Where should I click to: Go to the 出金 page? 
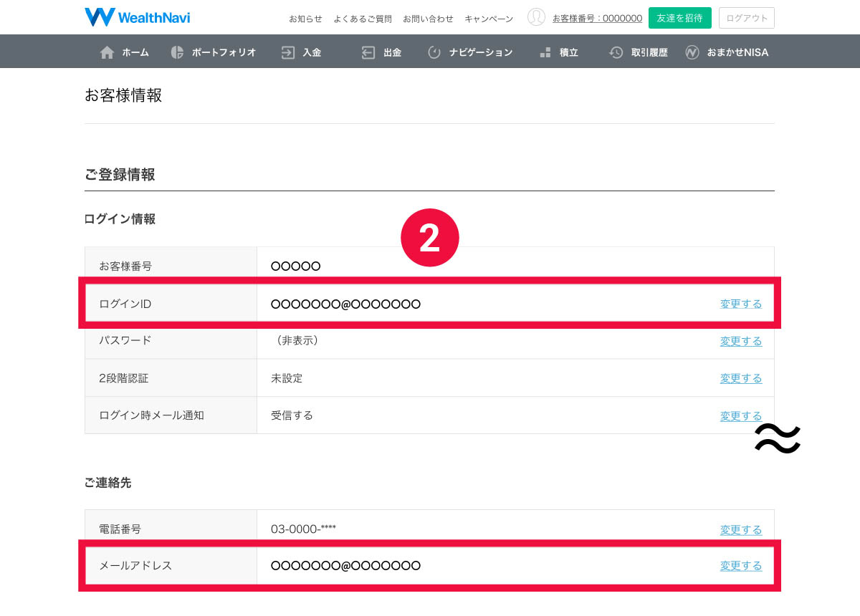click(392, 52)
